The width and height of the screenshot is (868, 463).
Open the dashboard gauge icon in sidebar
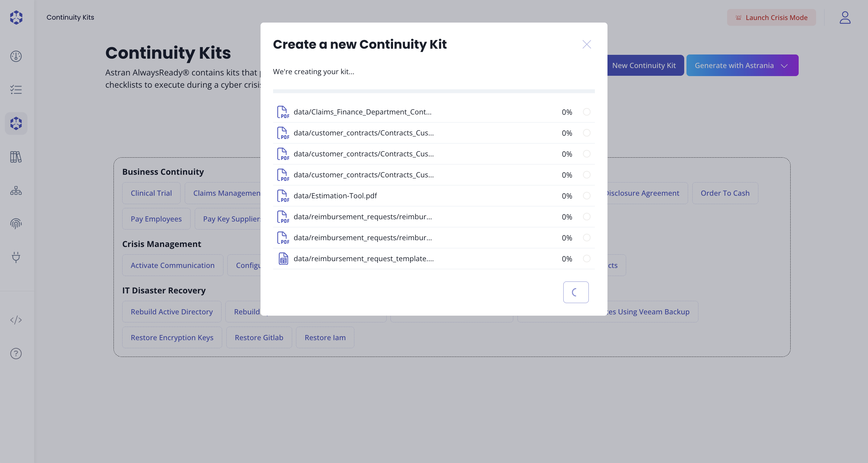16,56
